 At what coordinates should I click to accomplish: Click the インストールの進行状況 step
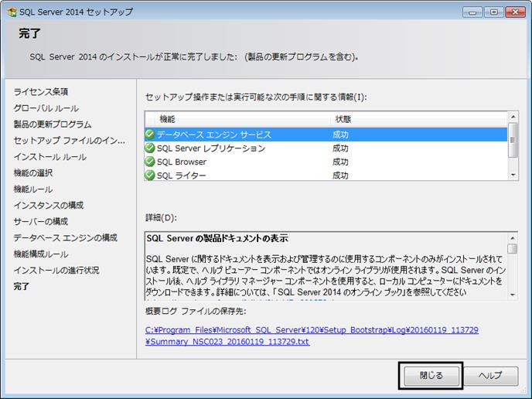[56, 270]
